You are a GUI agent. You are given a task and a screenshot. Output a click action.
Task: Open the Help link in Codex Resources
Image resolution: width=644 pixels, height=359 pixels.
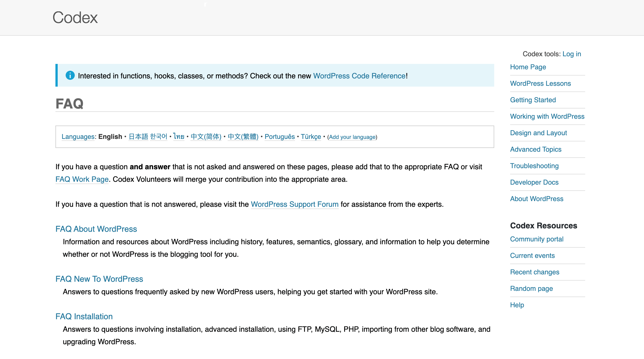(517, 305)
